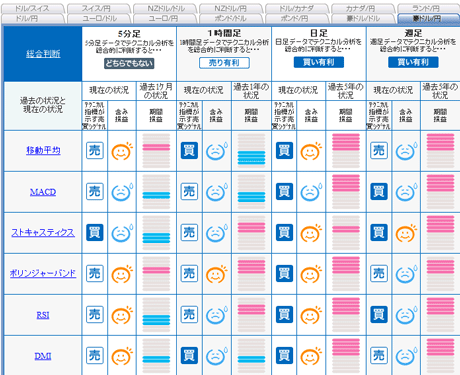Click the 買い有利 badge under 週足
The image size is (460, 375).
pyautogui.click(x=413, y=62)
